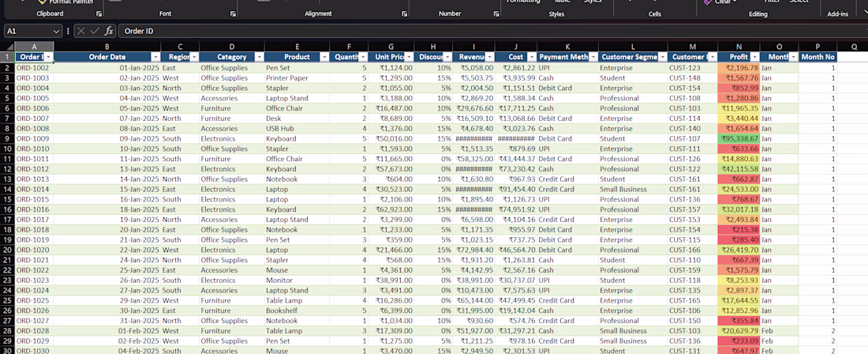Select the Bookshelf product cell
This screenshot has height=354, width=868.
[x=297, y=311]
